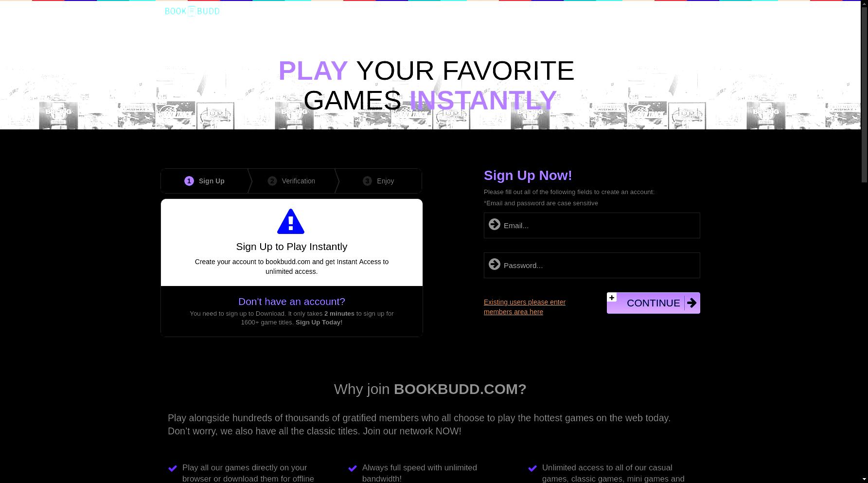Image resolution: width=868 pixels, height=483 pixels.
Task: Select the Enjoy step tab
Action: pos(379,181)
